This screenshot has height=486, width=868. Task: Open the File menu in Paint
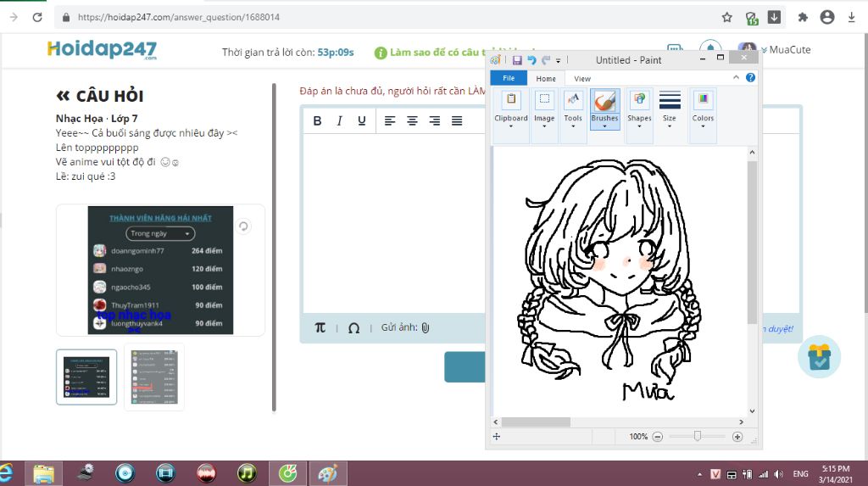[509, 78]
